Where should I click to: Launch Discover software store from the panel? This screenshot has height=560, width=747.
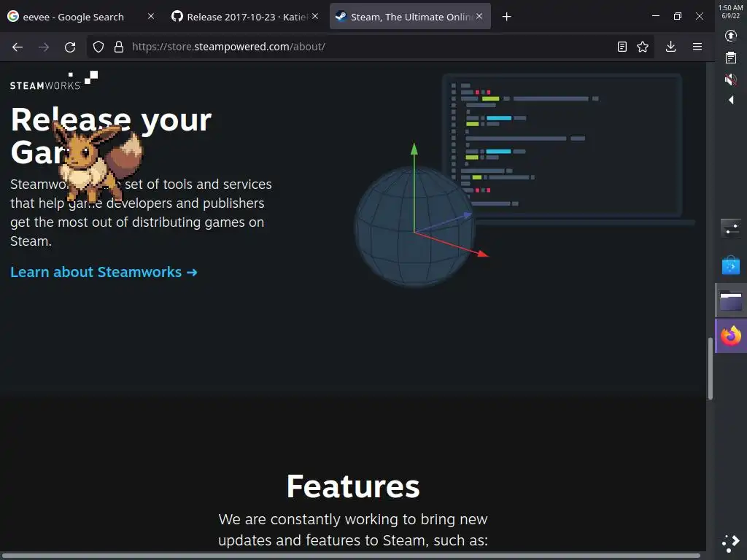(x=730, y=265)
